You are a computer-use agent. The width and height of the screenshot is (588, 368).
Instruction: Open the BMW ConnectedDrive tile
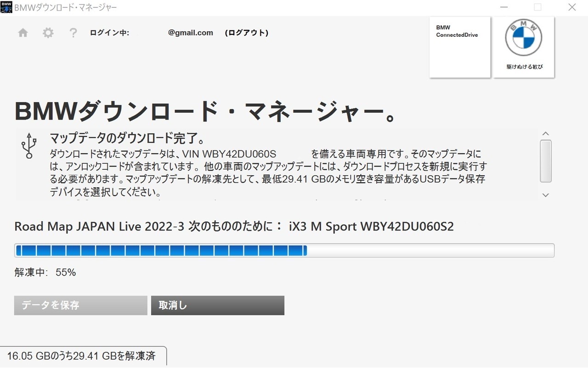[460, 47]
